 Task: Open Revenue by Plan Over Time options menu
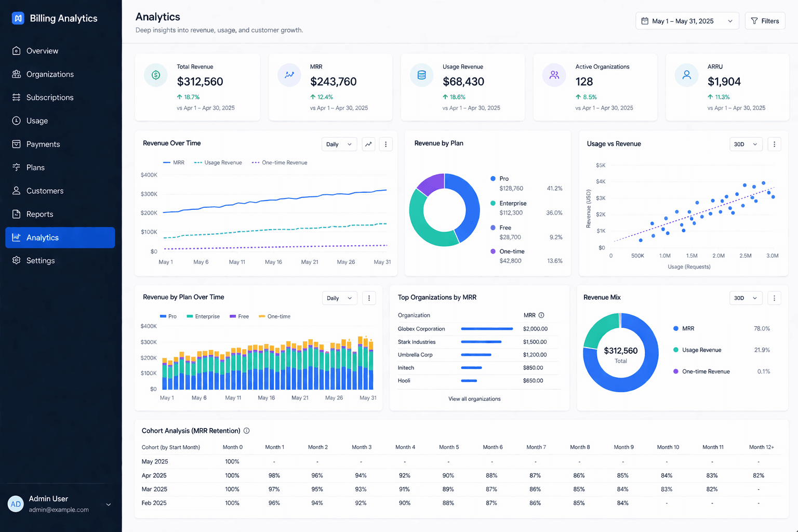click(369, 298)
